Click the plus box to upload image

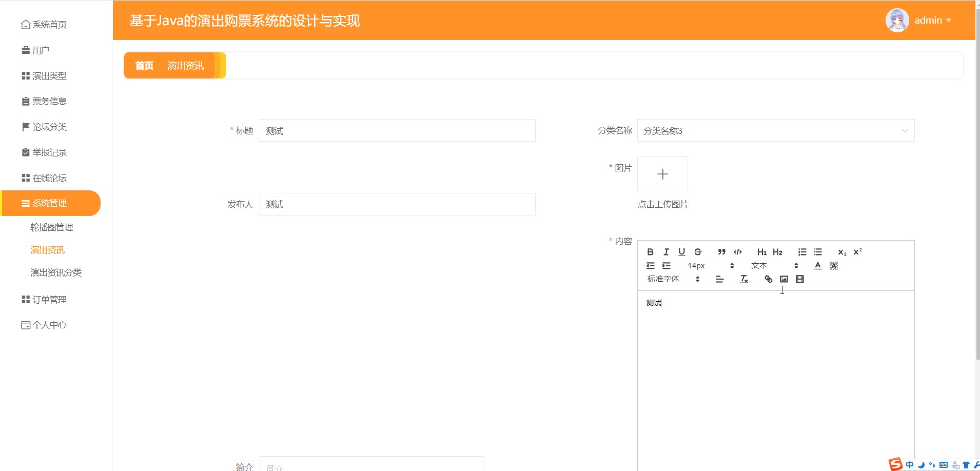[662, 174]
